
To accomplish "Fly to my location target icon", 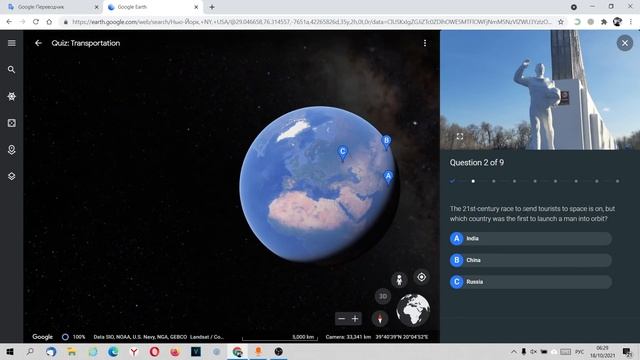I will pyautogui.click(x=421, y=277).
